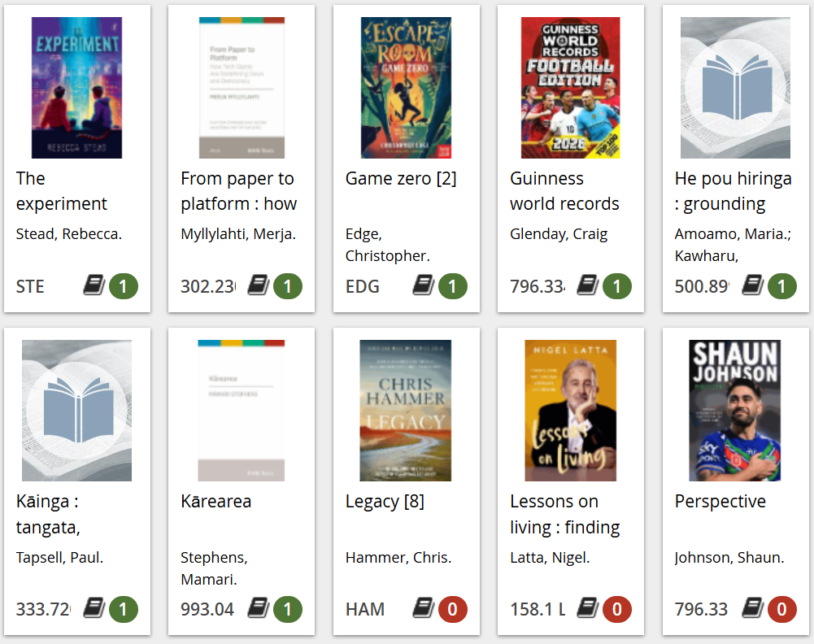The image size is (814, 644).
Task: Click green availability badge on He pou hiringa
Action: 782,286
